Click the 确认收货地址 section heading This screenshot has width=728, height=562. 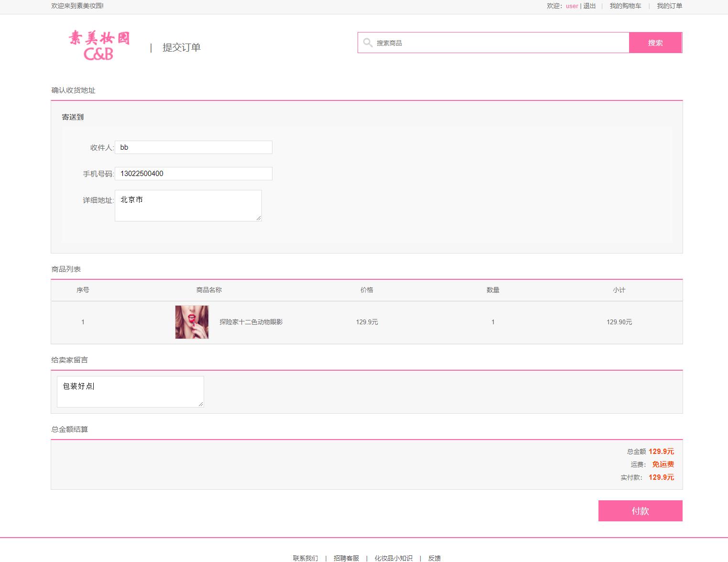coord(74,90)
